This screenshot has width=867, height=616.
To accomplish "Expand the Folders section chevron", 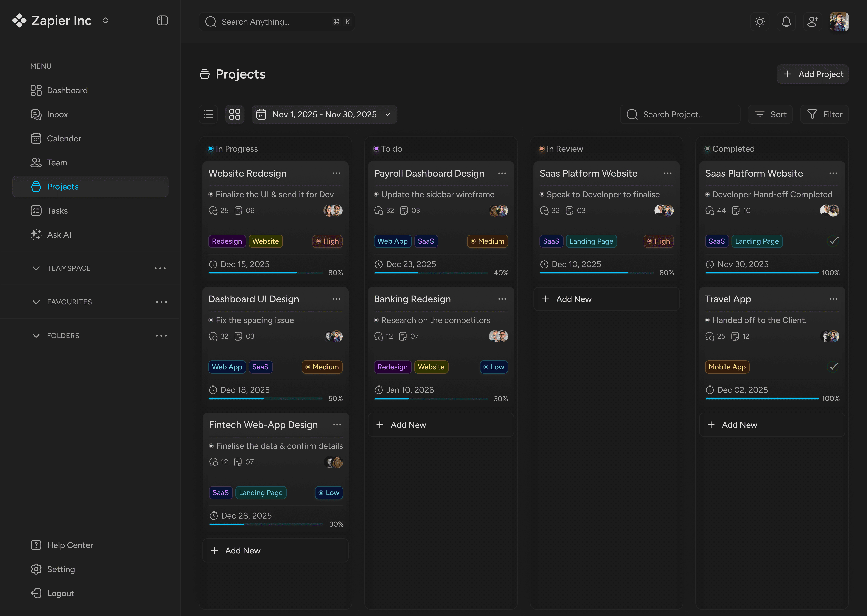I will click(36, 336).
